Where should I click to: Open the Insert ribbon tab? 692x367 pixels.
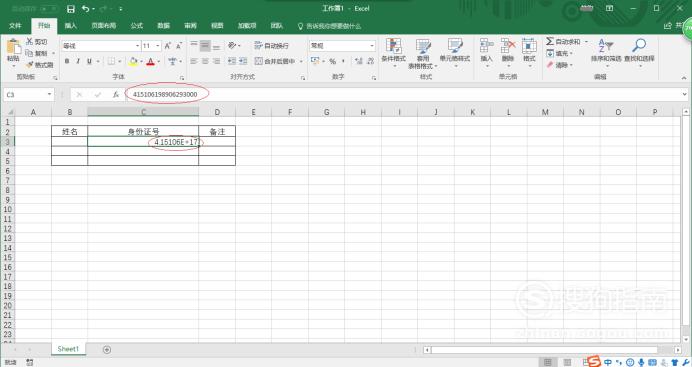coord(71,26)
